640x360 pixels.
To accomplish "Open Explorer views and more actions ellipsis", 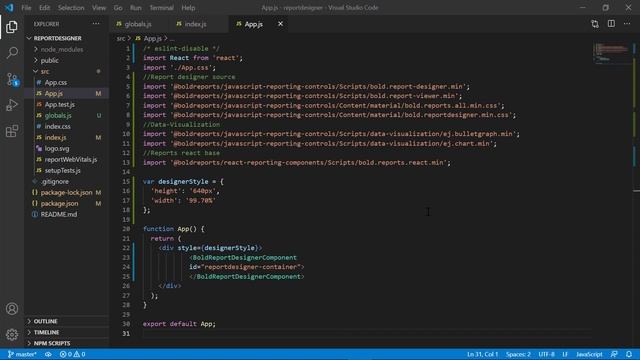I will (x=96, y=24).
